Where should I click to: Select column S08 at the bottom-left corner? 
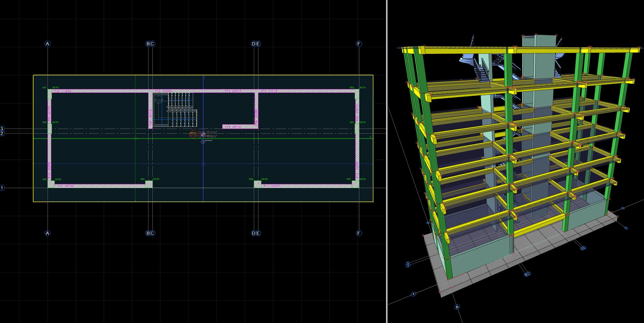51,184
